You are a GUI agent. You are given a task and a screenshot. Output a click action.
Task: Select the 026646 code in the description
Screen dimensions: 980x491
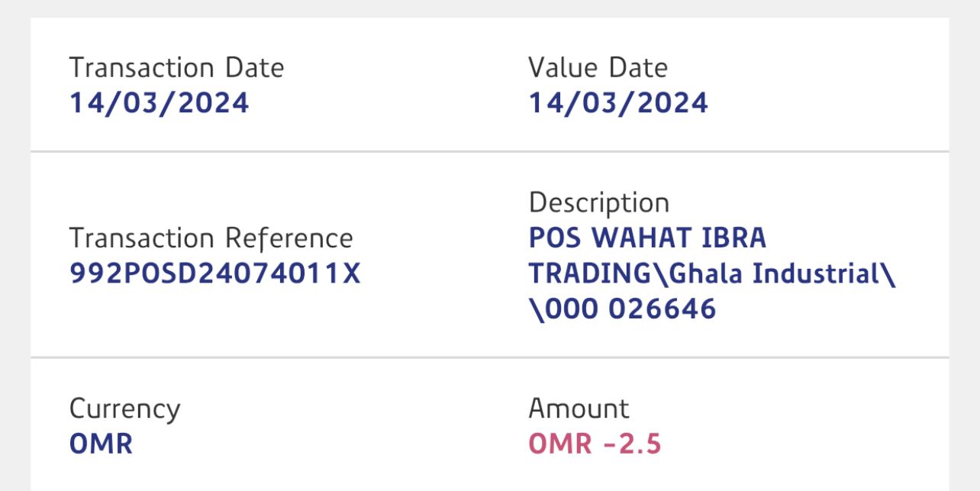[662, 309]
